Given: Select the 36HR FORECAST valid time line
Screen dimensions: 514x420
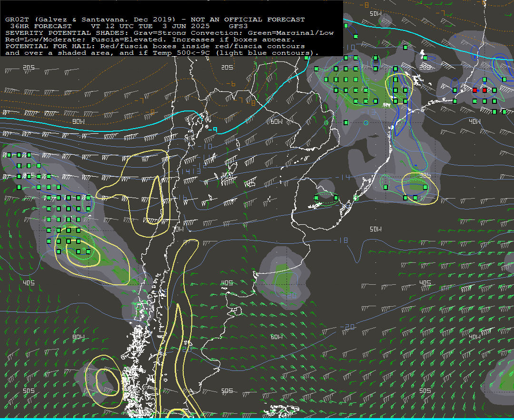Looking at the screenshot, I should (129, 26).
